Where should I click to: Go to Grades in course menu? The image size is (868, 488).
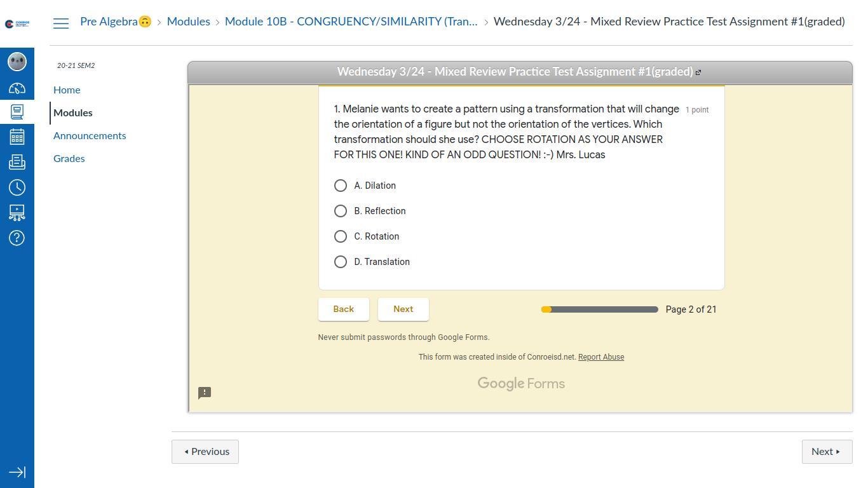69,158
